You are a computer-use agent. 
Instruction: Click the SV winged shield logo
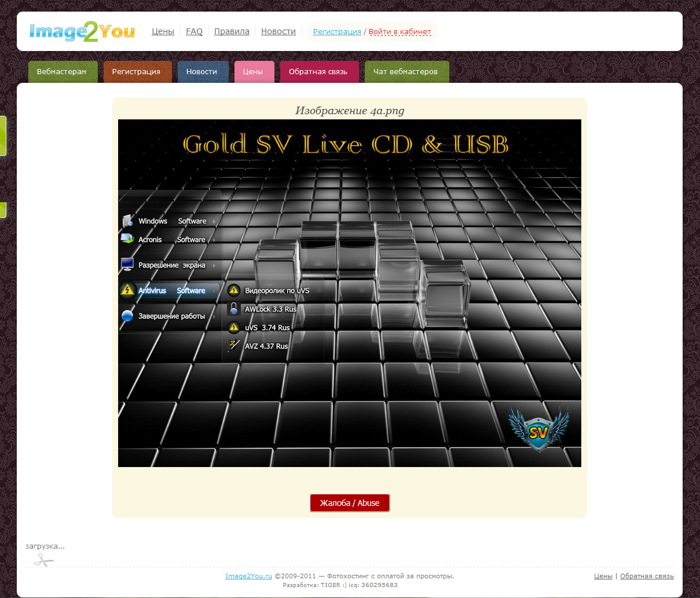coord(538,430)
